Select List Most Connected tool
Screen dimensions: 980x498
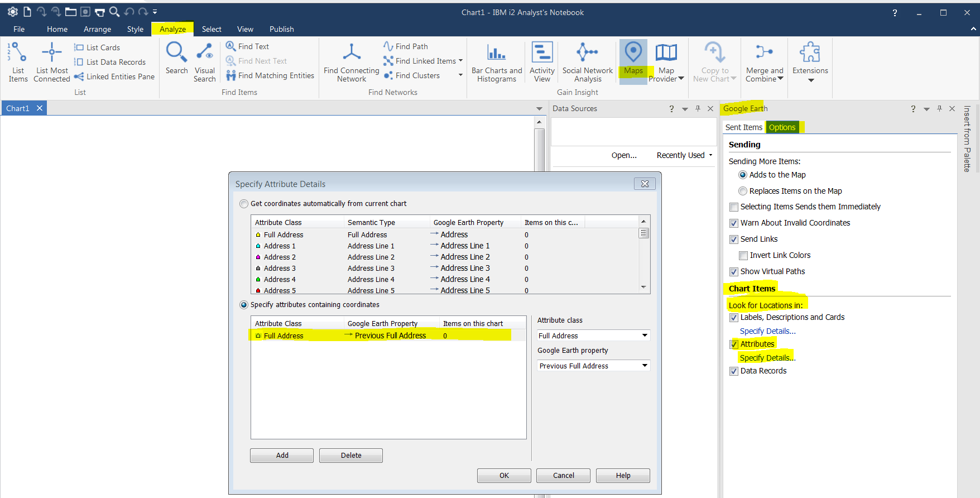(51, 62)
